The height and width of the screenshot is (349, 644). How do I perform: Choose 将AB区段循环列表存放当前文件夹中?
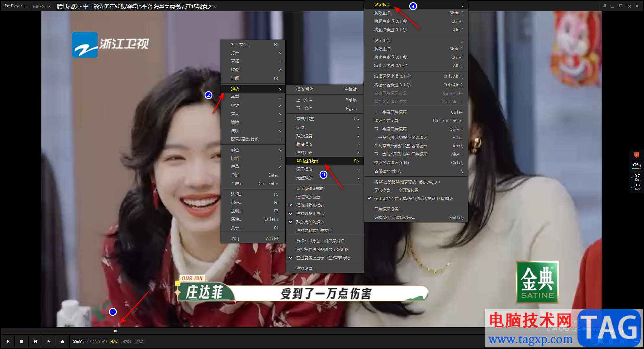point(416,182)
